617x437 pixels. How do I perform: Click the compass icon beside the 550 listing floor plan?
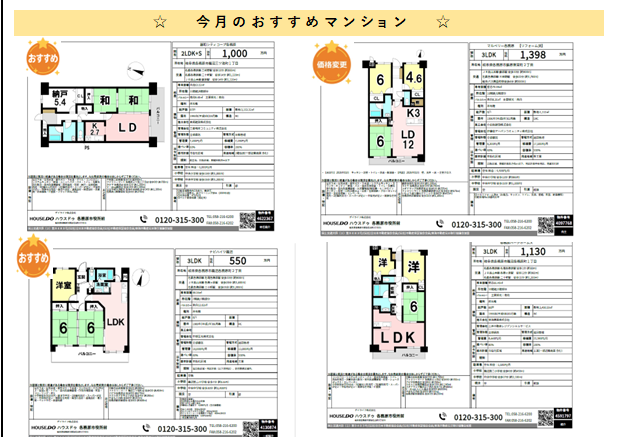click(x=141, y=278)
